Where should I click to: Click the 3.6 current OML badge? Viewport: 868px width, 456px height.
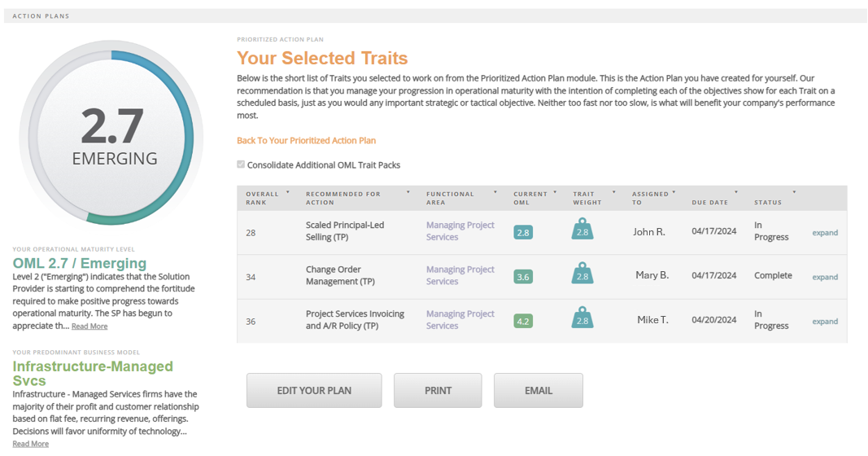pyautogui.click(x=522, y=277)
